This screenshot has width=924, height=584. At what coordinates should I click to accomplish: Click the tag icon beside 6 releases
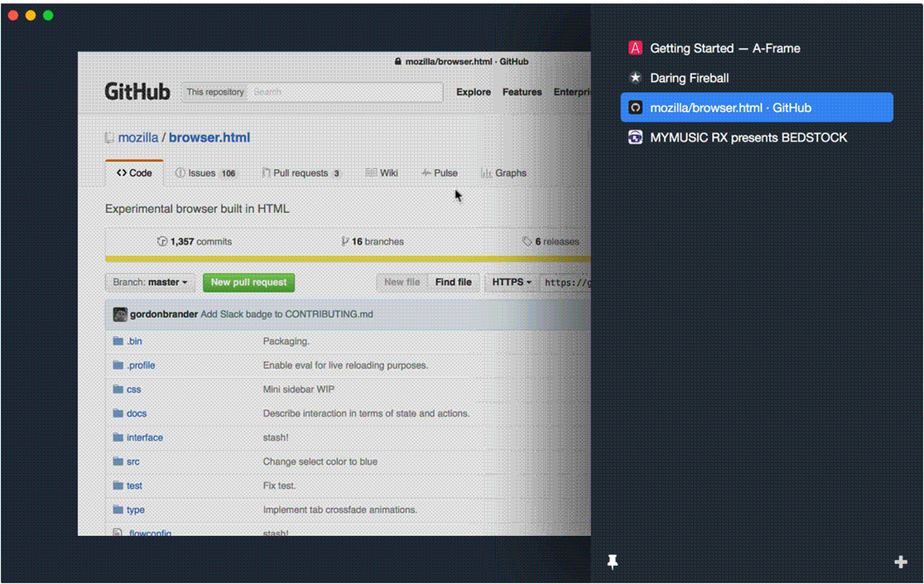point(527,241)
